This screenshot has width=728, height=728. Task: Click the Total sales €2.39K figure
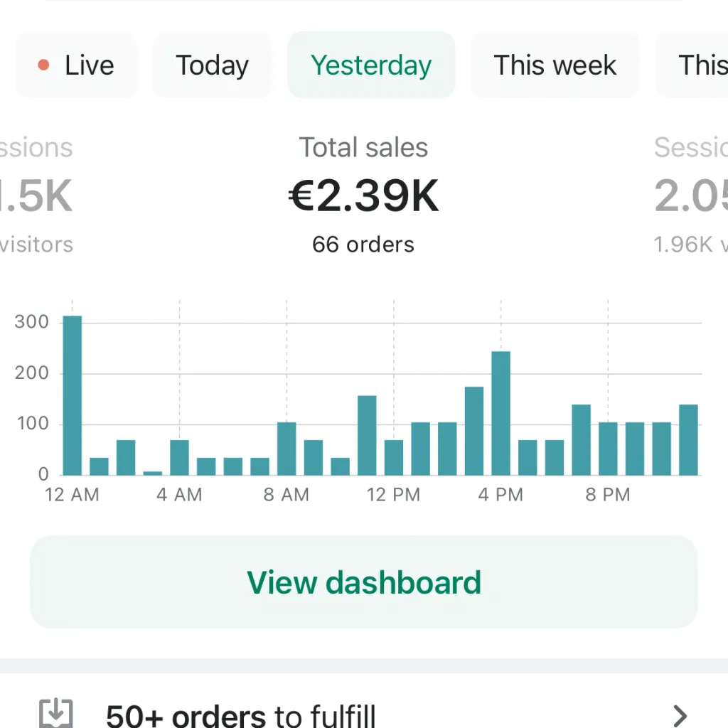363,195
